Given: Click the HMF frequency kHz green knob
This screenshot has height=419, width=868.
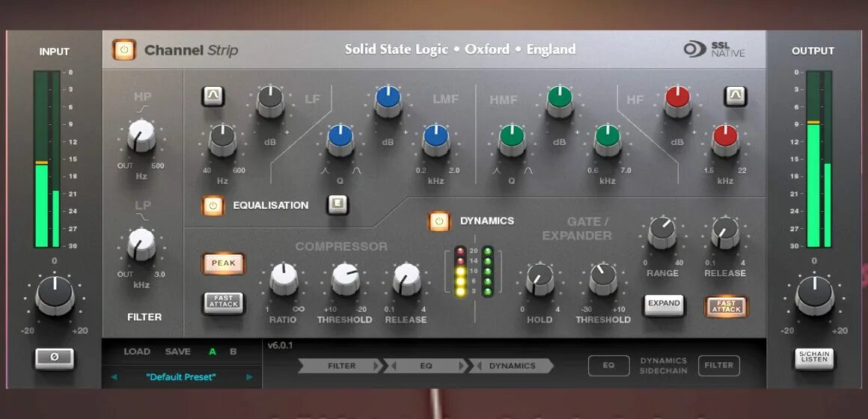Looking at the screenshot, I should click(608, 140).
